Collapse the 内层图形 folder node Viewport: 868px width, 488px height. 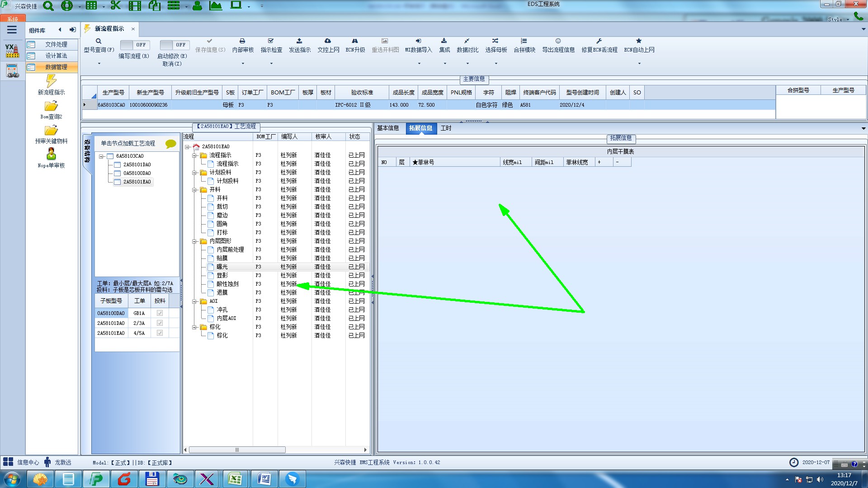tap(194, 241)
